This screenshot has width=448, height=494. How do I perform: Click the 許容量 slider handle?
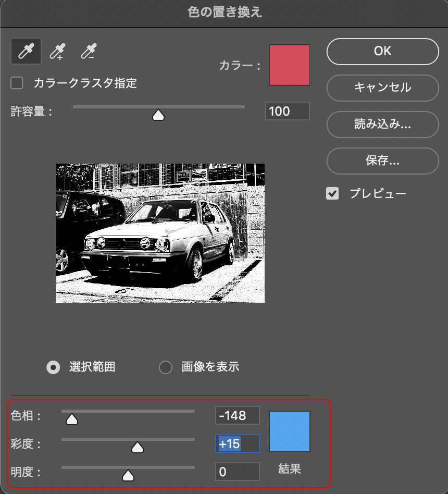click(x=158, y=115)
